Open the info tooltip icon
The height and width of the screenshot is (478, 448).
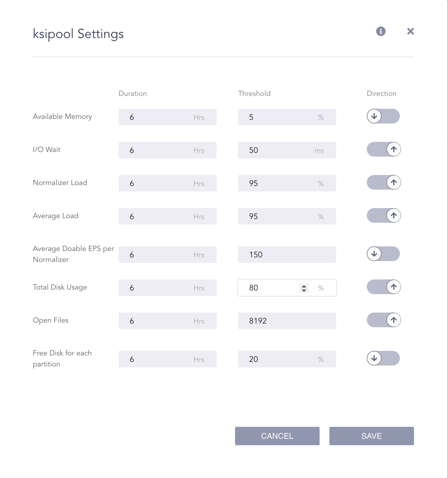[x=381, y=31]
